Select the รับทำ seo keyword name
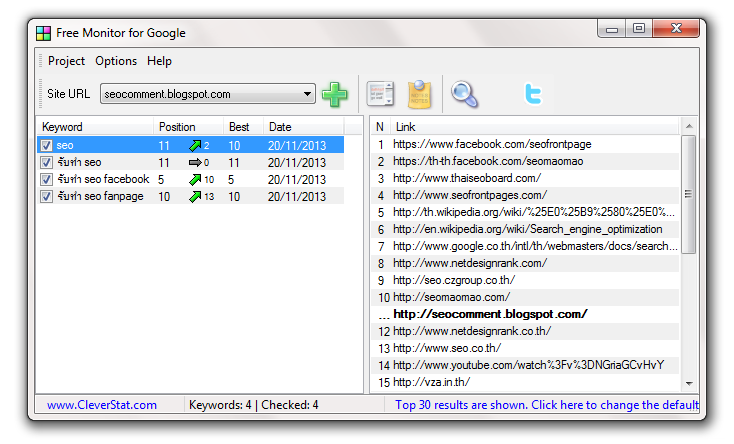734x444 pixels. pyautogui.click(x=79, y=163)
